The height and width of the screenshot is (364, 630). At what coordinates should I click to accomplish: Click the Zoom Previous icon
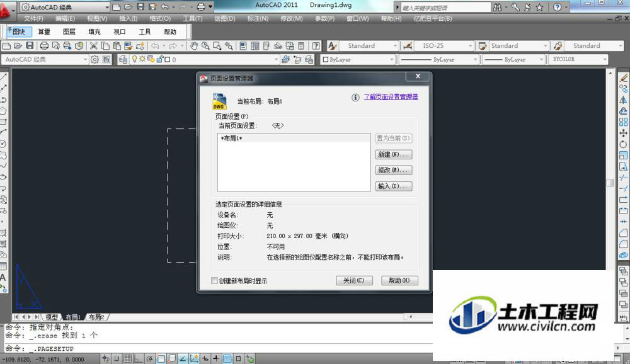coord(229,46)
